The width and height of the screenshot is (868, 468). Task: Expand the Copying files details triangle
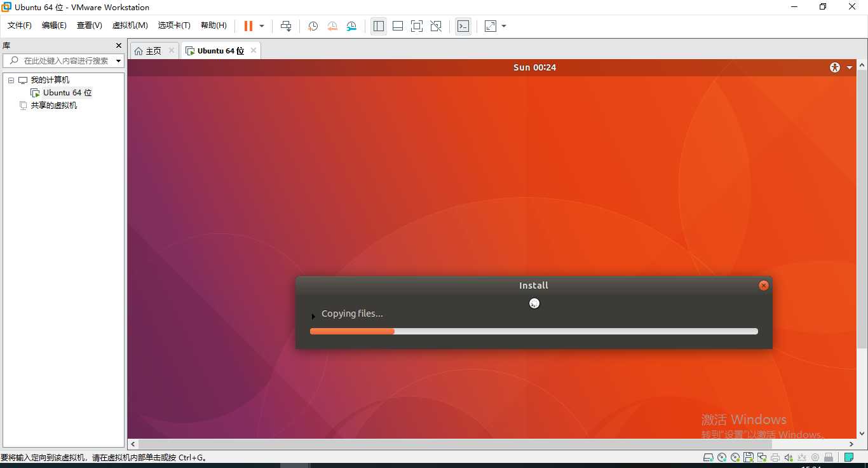313,316
